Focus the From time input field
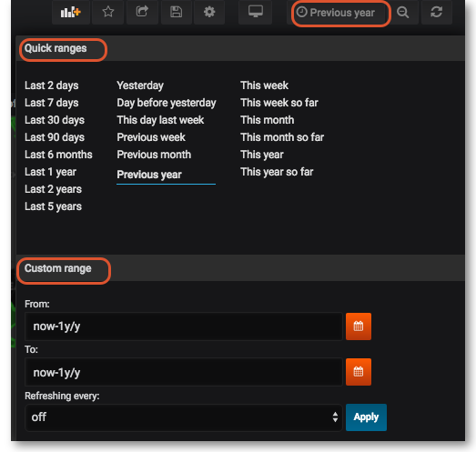This screenshot has height=452, width=476. [x=184, y=326]
